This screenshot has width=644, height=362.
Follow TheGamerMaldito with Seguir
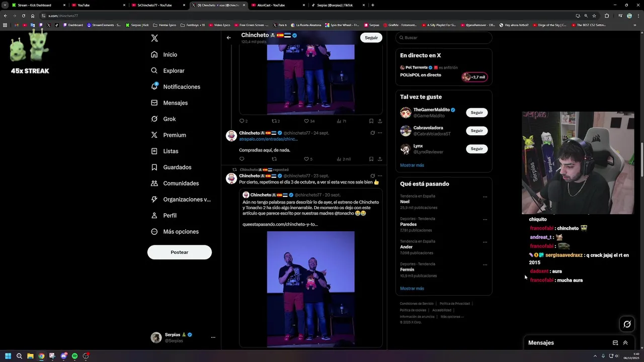pyautogui.click(x=476, y=113)
